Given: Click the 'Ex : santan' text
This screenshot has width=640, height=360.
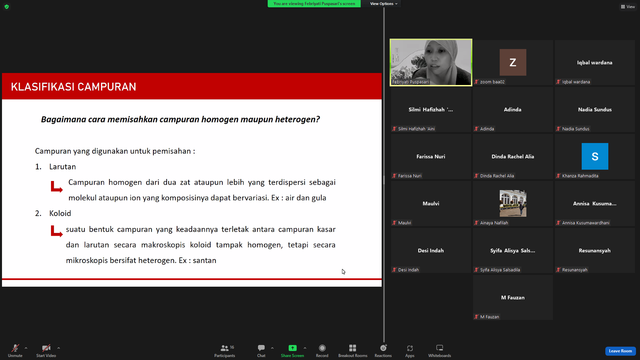Looking at the screenshot, I should coord(198,260).
